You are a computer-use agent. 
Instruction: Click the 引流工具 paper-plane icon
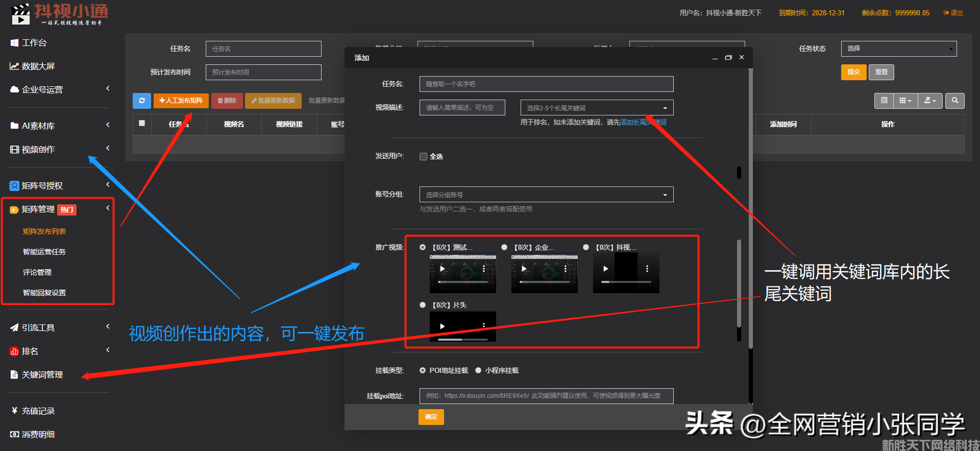tap(14, 328)
